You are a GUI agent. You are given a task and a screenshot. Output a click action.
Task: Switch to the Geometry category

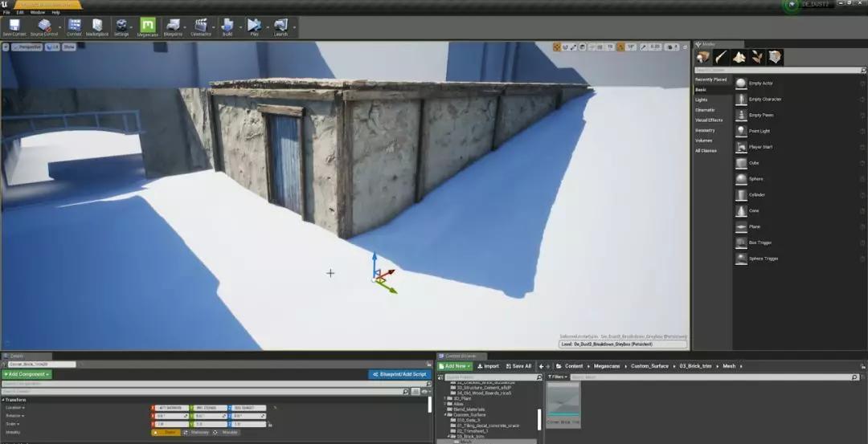706,131
